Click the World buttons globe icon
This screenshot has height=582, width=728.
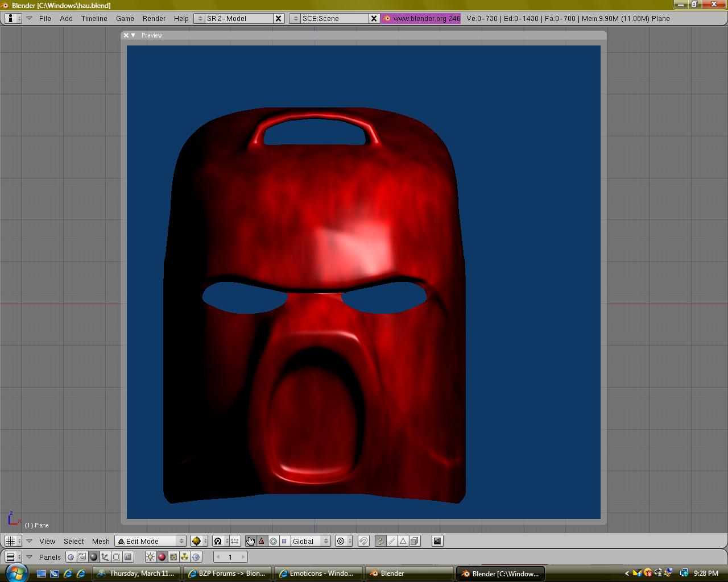(x=196, y=557)
